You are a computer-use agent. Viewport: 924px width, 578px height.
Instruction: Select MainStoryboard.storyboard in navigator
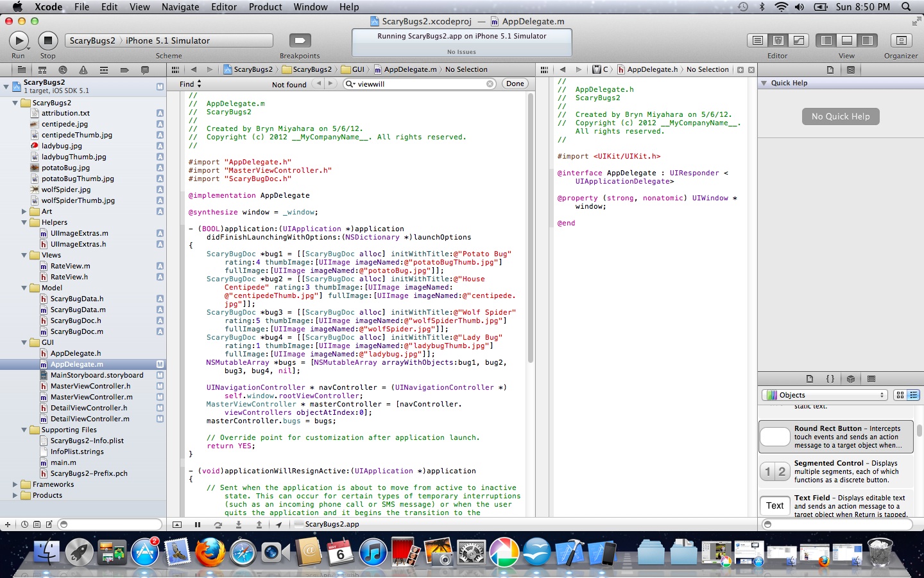tap(97, 375)
